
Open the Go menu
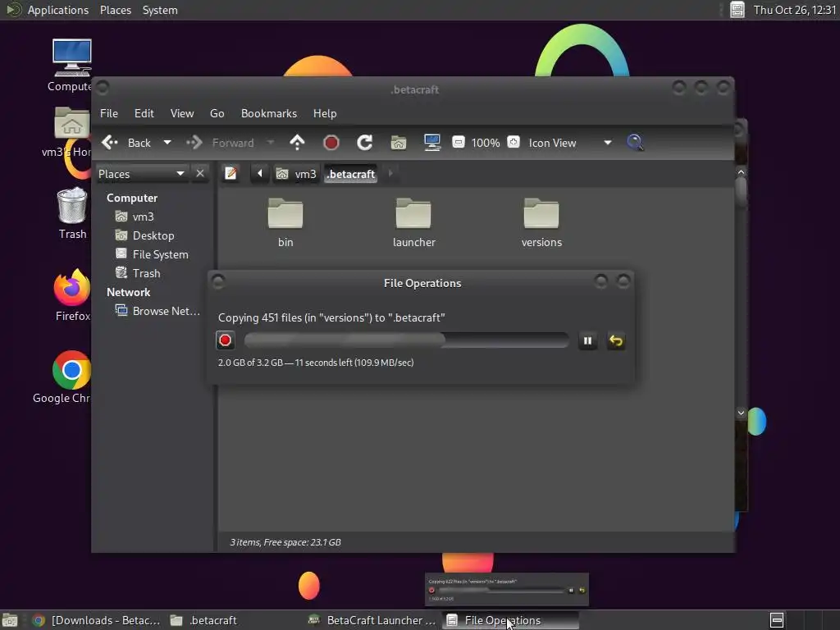217,113
